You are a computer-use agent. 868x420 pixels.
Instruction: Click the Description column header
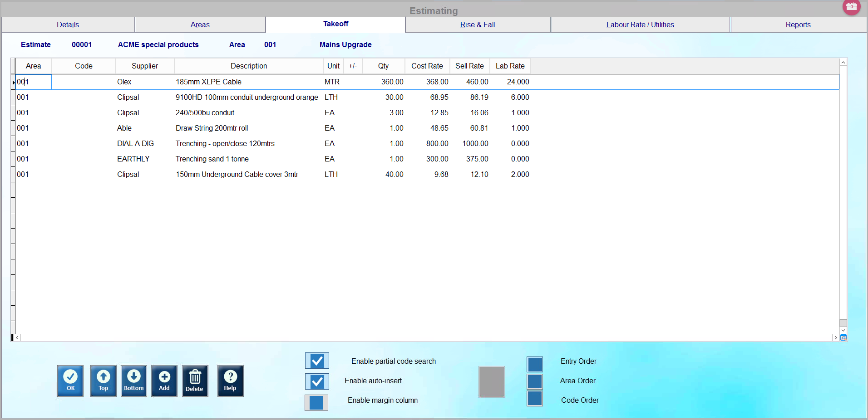click(249, 66)
